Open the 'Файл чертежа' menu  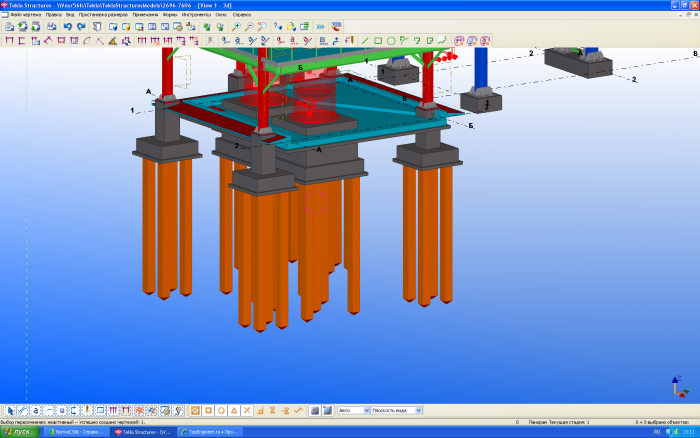(x=25, y=15)
